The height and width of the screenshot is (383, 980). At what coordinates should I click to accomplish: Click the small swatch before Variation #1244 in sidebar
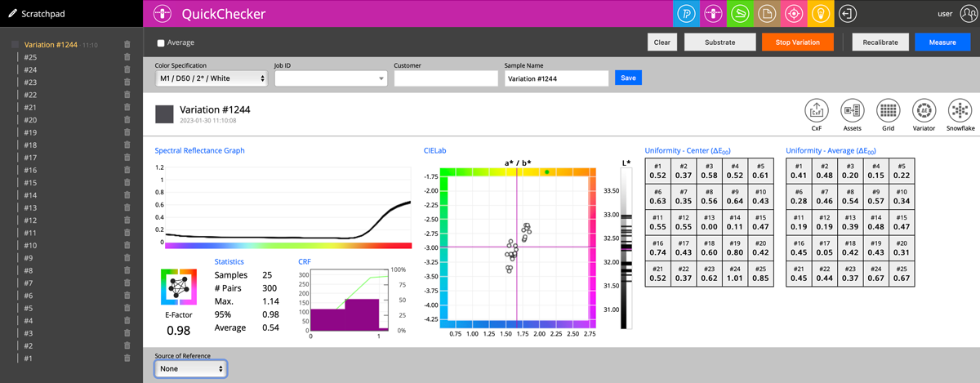pyautogui.click(x=15, y=45)
